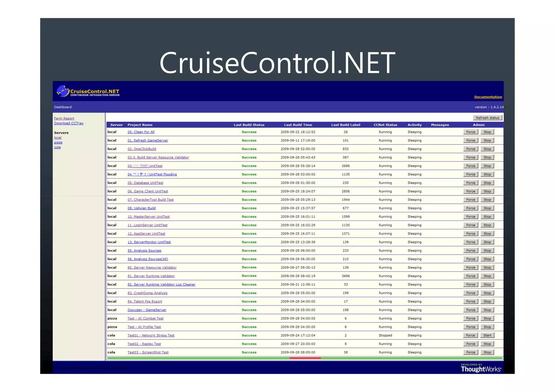555x392 pixels.
Task: Select the cola server in sidebar
Action: point(57,147)
